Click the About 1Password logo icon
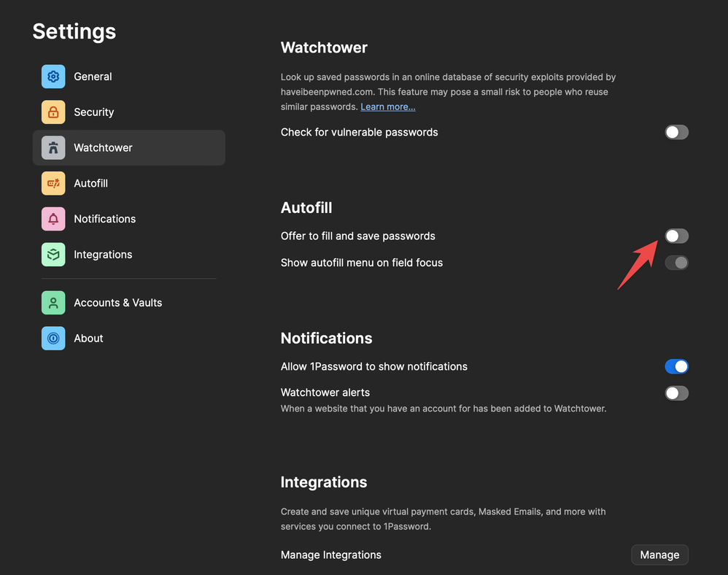The height and width of the screenshot is (575, 728). (x=53, y=339)
